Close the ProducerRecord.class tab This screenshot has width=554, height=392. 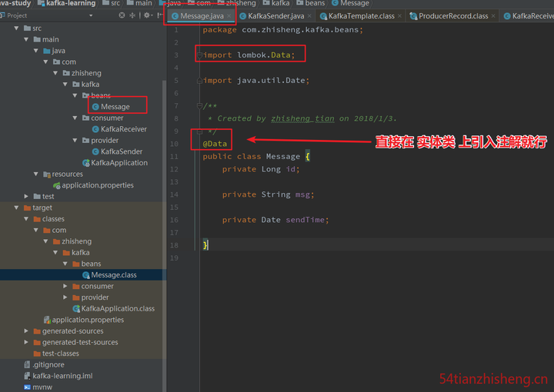coord(493,16)
